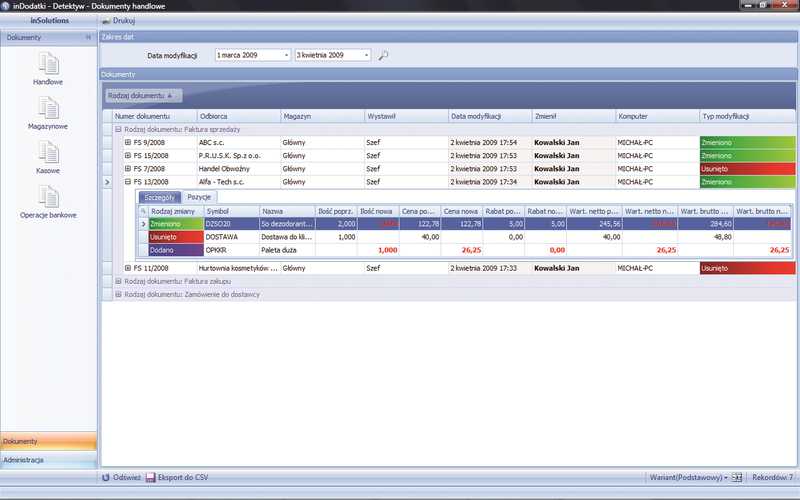The height and width of the screenshot is (500, 800).
Task: Click the Rodzaj dokumentu grouping chip
Action: 142,95
